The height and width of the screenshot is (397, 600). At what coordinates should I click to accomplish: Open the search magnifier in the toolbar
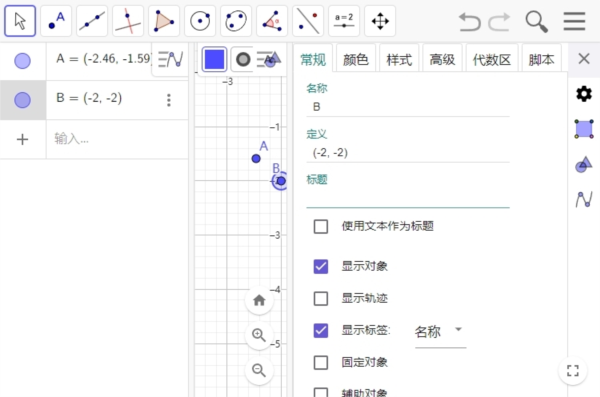536,21
